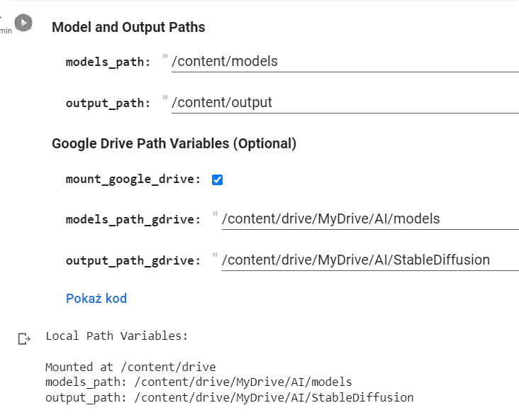The width and height of the screenshot is (519, 420).
Task: Click the mount_google_drive label text
Action: click(x=133, y=179)
